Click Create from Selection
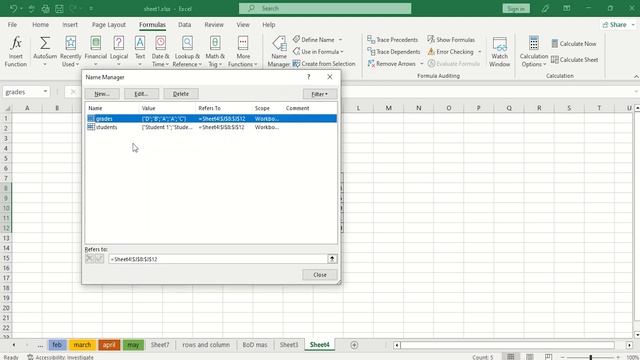Viewport: 640px width, 360px height. 324,64
